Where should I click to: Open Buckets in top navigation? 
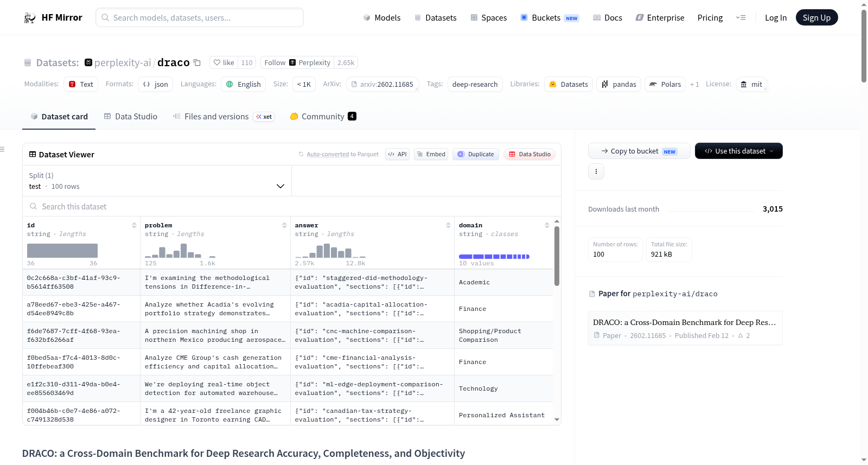click(x=550, y=18)
